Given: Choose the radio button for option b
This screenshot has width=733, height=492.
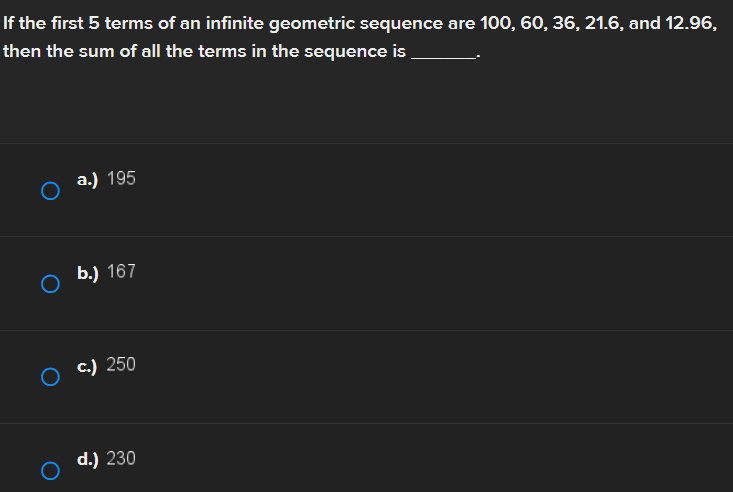Looking at the screenshot, I should 46,284.
